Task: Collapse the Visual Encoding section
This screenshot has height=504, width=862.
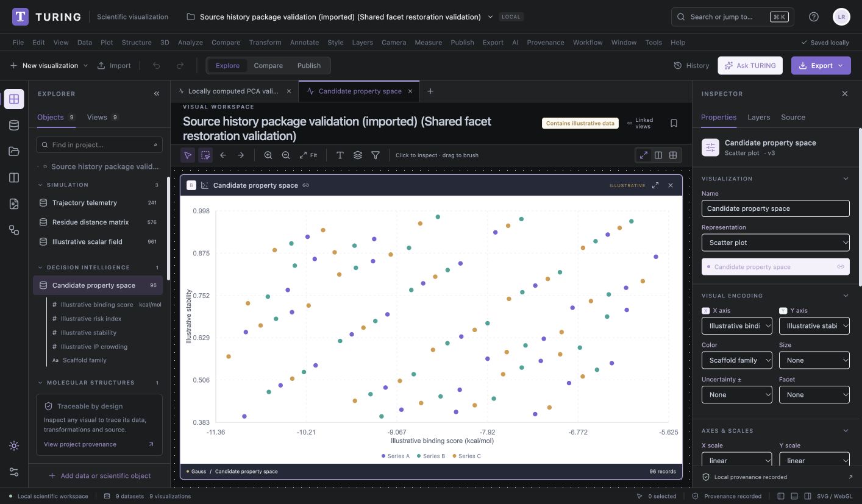Action: pyautogui.click(x=846, y=296)
